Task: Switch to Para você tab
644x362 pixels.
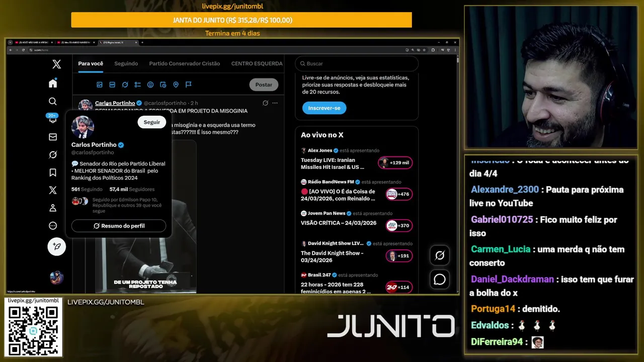Action: pos(91,63)
